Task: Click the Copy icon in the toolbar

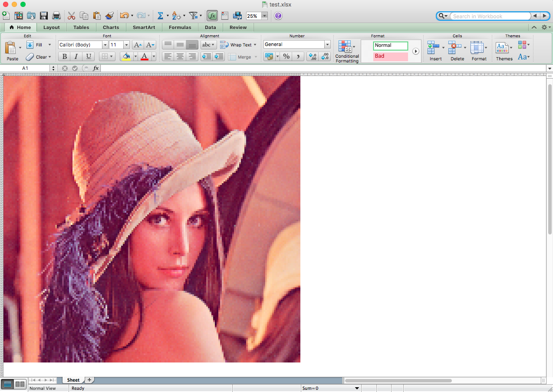Action: pos(84,16)
